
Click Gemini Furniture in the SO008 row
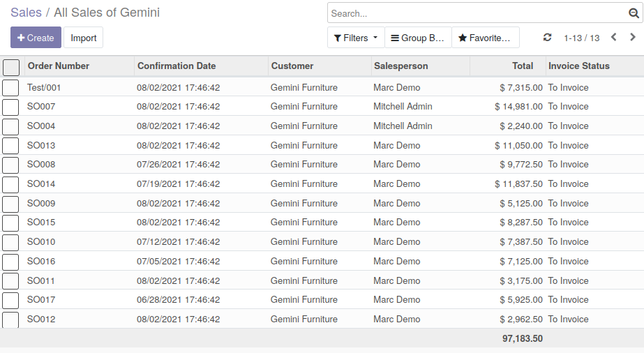[x=304, y=164]
